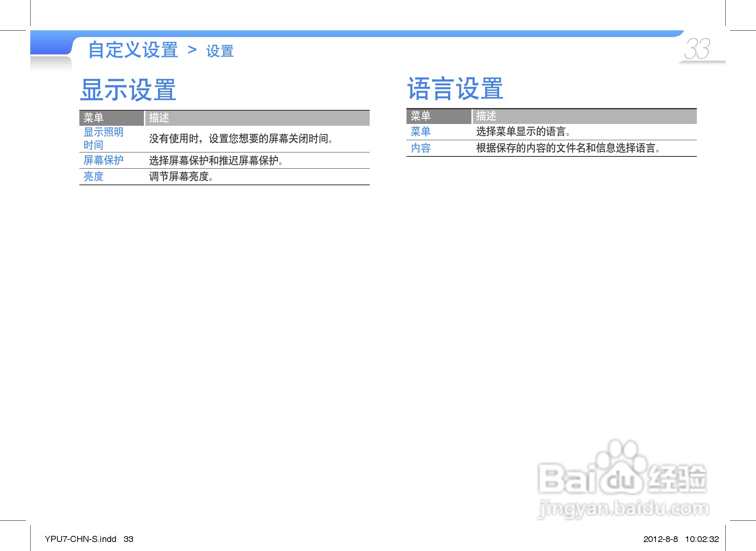The image size is (756, 551).
Task: Click the breadcrumb arrow separator
Action: coord(192,50)
